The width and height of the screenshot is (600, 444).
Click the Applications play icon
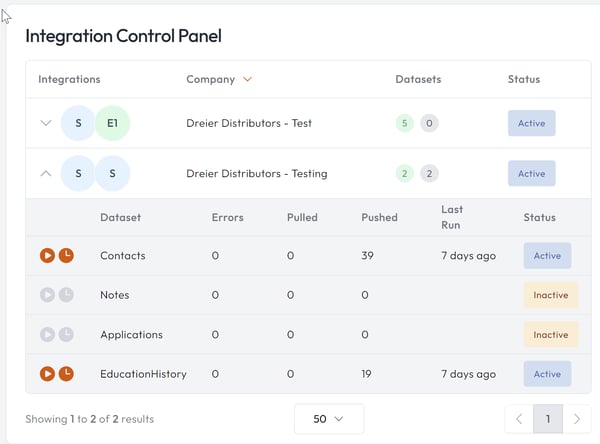coord(47,335)
